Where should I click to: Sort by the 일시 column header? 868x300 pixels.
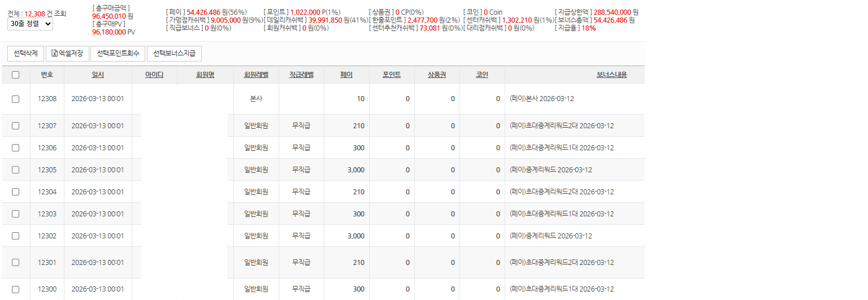click(x=98, y=75)
